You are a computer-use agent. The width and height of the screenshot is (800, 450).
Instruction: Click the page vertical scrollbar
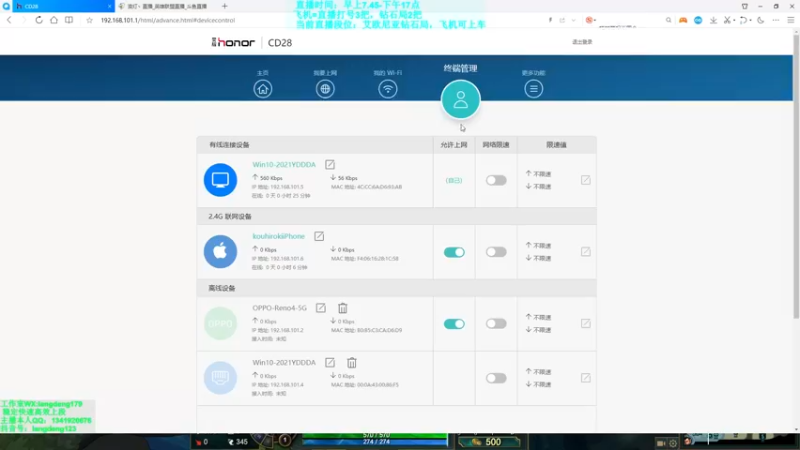pyautogui.click(x=796, y=176)
